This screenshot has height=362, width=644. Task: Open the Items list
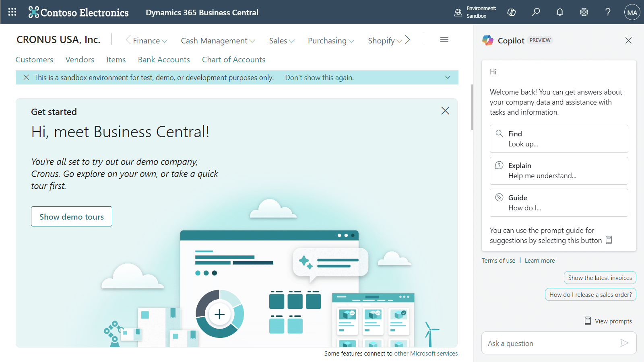tap(116, 60)
